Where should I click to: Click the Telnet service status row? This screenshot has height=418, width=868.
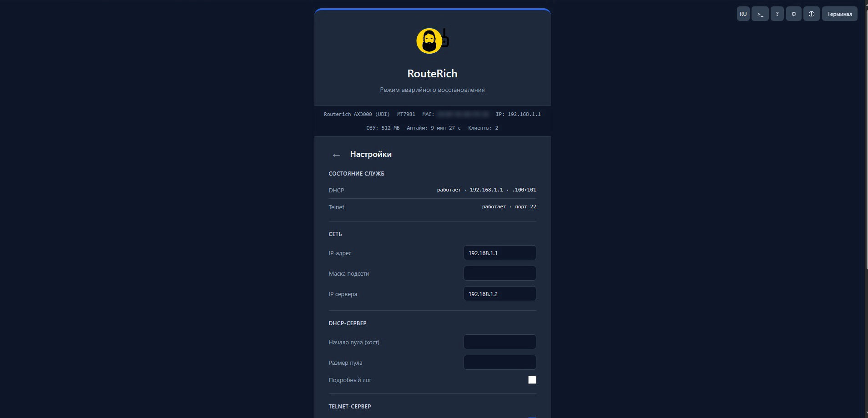(432, 207)
